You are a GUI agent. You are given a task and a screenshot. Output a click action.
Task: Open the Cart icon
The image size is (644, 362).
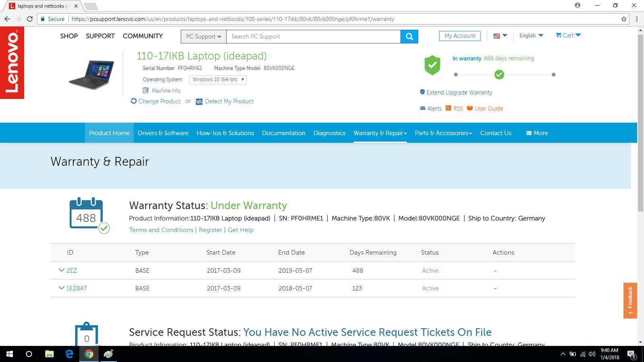(x=559, y=35)
